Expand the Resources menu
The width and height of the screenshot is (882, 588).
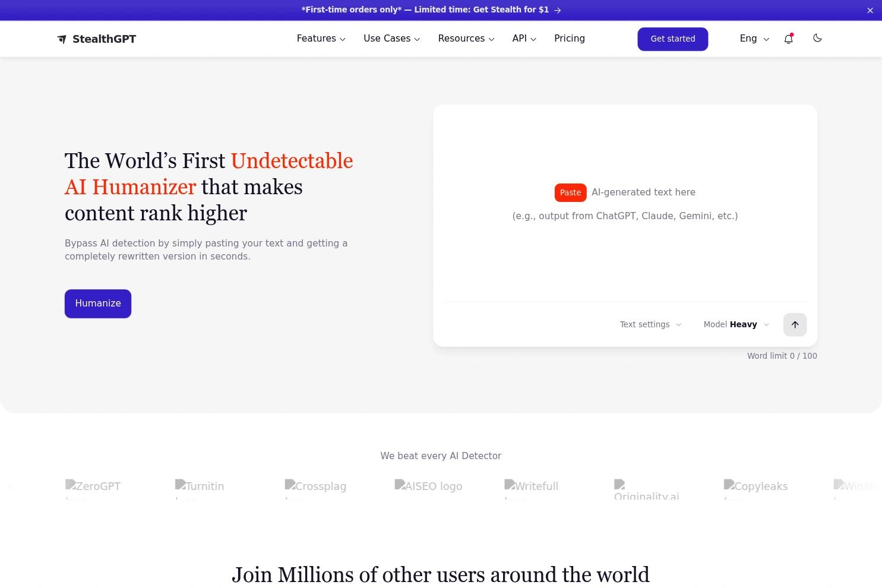[x=466, y=39]
